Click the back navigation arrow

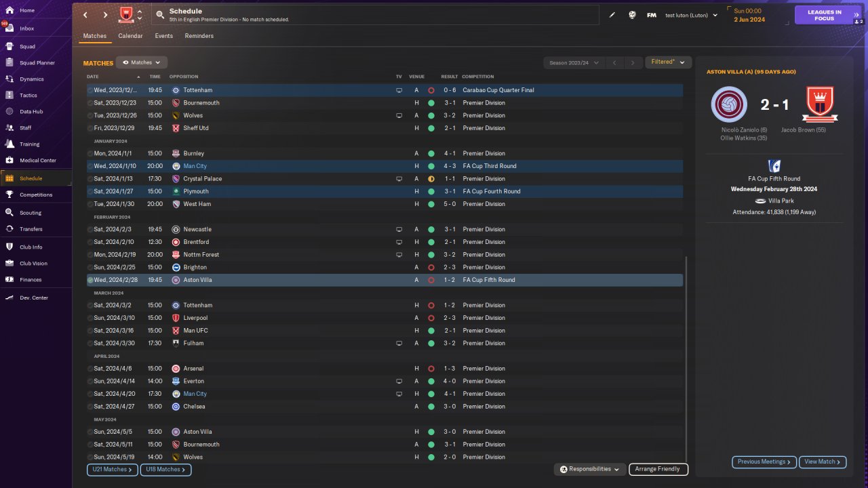pyautogui.click(x=85, y=15)
